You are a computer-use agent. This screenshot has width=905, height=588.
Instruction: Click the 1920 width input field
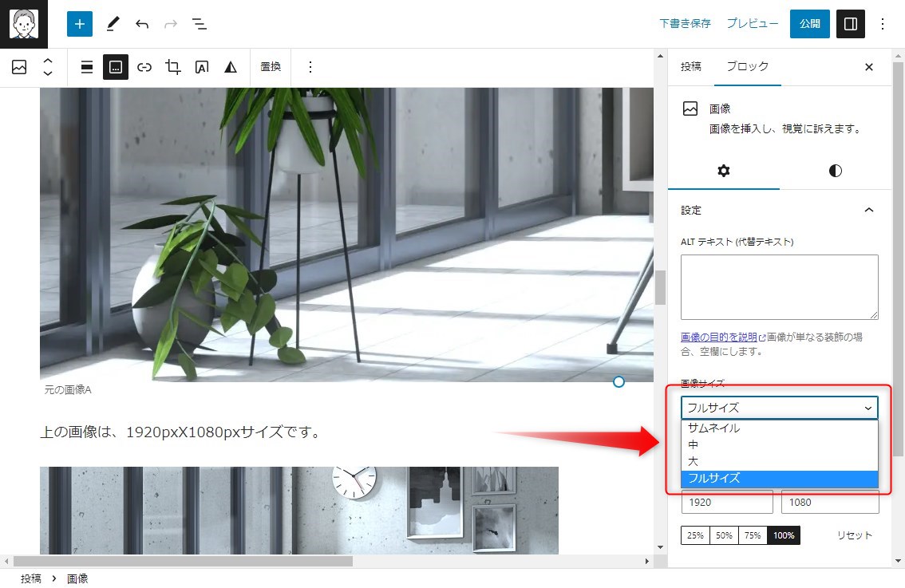click(726, 502)
